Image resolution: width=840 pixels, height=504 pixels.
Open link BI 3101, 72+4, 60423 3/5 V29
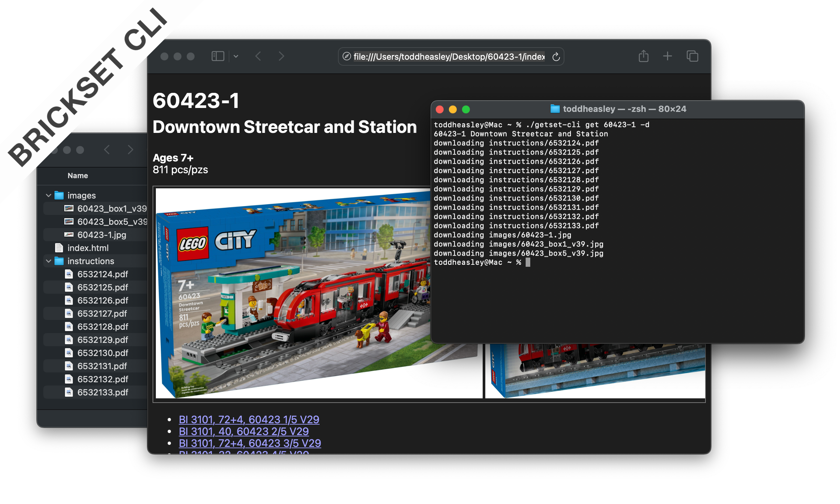point(250,444)
